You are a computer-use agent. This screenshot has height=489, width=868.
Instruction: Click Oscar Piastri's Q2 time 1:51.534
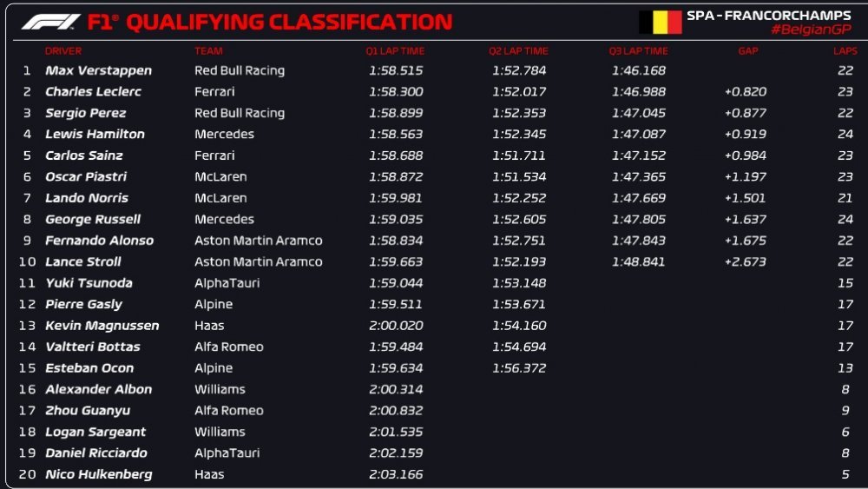pos(519,176)
